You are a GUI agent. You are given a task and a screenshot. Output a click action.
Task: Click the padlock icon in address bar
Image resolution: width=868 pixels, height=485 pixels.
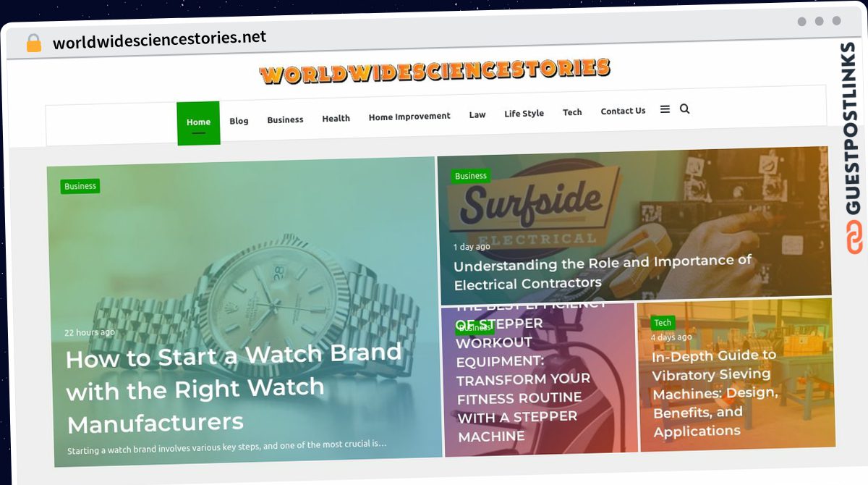(33, 43)
